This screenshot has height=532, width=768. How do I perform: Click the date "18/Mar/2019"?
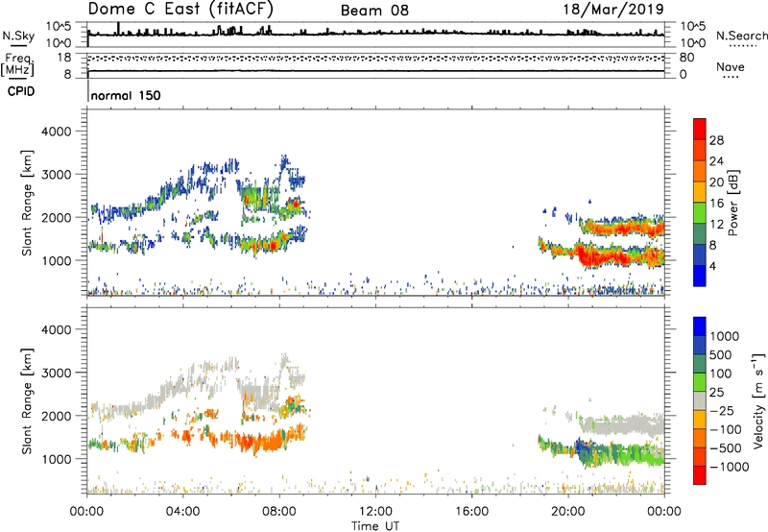613,9
